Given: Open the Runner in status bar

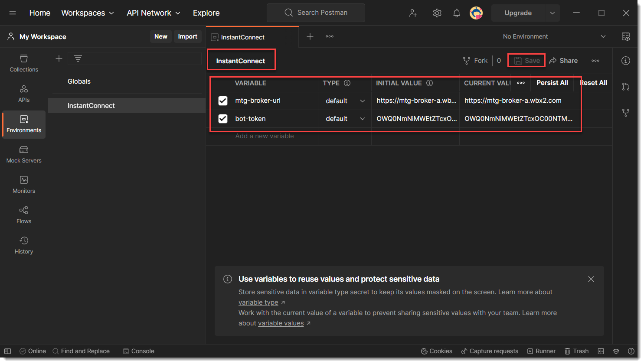Looking at the screenshot, I should pyautogui.click(x=542, y=351).
